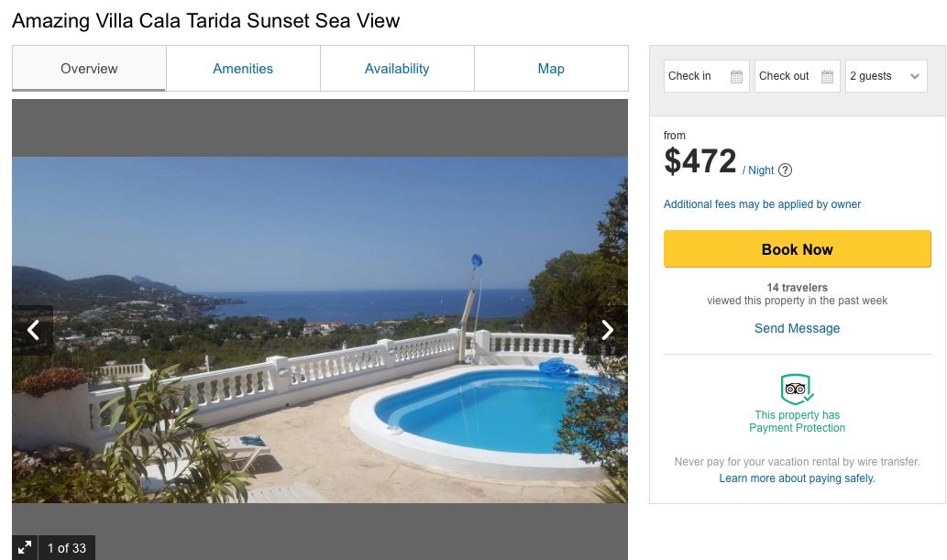The width and height of the screenshot is (947, 560).
Task: Open Learn more about paying safely
Action: coord(797,478)
